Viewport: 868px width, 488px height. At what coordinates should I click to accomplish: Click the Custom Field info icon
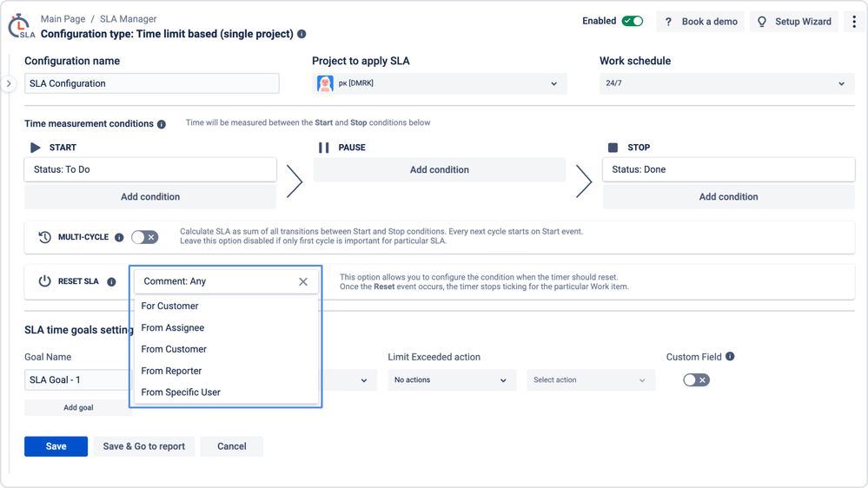730,357
